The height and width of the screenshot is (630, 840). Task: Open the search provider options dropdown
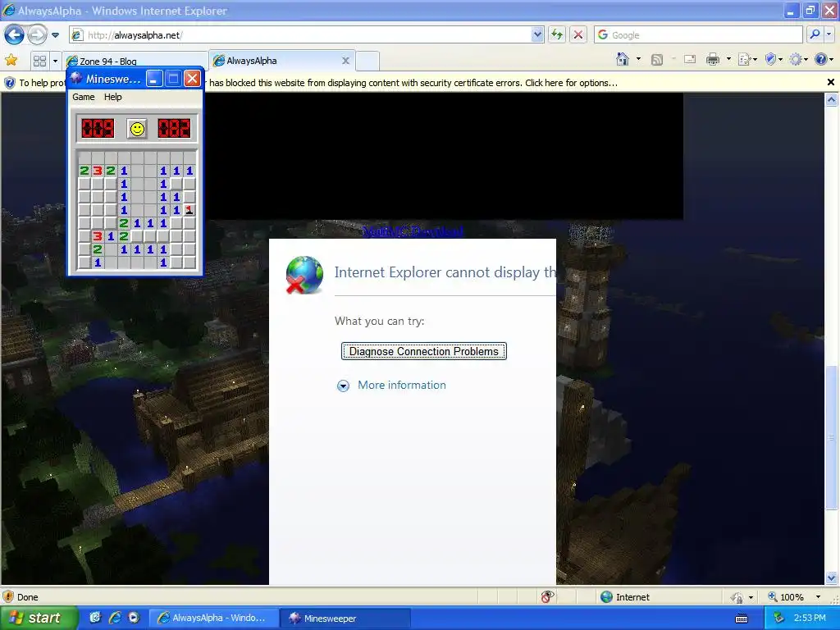tap(829, 35)
